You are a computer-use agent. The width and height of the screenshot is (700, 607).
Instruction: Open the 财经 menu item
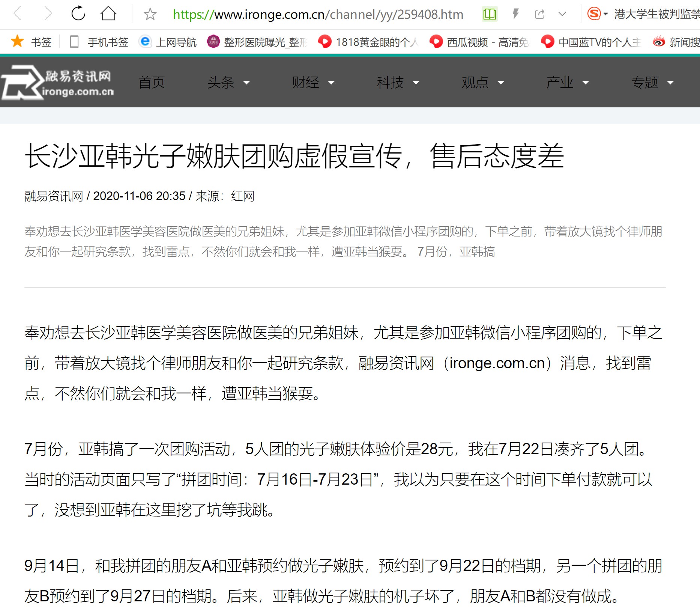pyautogui.click(x=305, y=82)
